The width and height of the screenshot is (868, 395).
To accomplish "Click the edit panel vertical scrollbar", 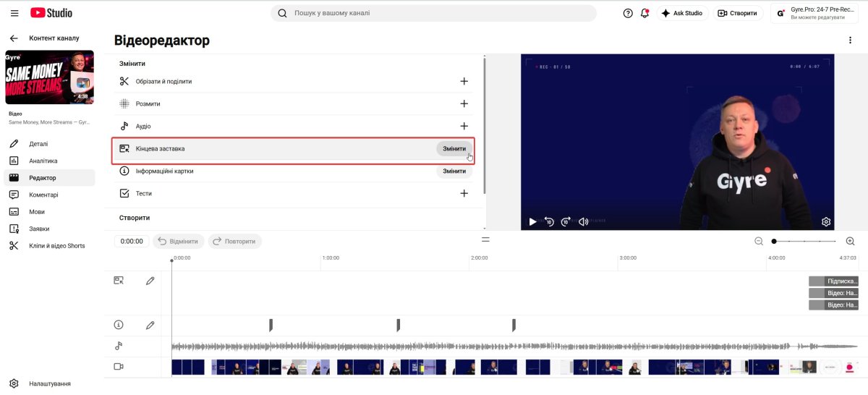I will click(484, 124).
